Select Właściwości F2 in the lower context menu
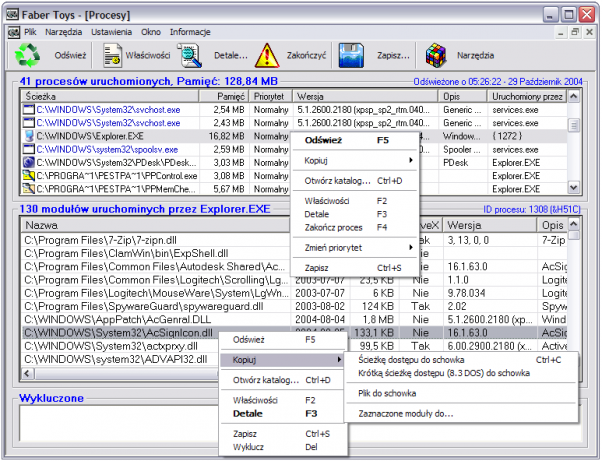This screenshot has height=461, width=602. coord(283,400)
